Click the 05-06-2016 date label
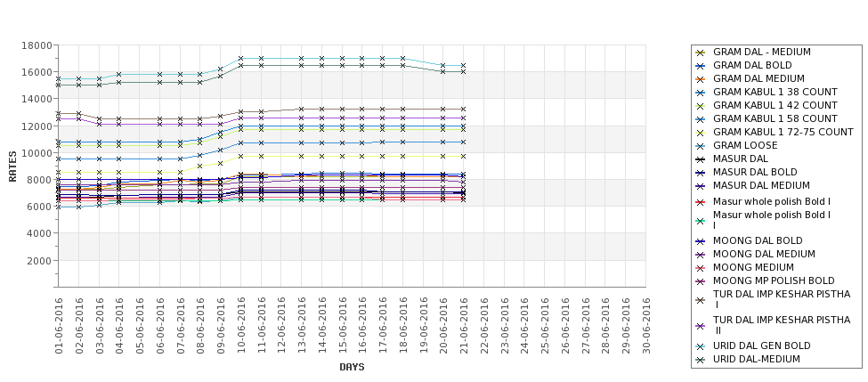Screen dimensions: 868x382 tap(140, 326)
